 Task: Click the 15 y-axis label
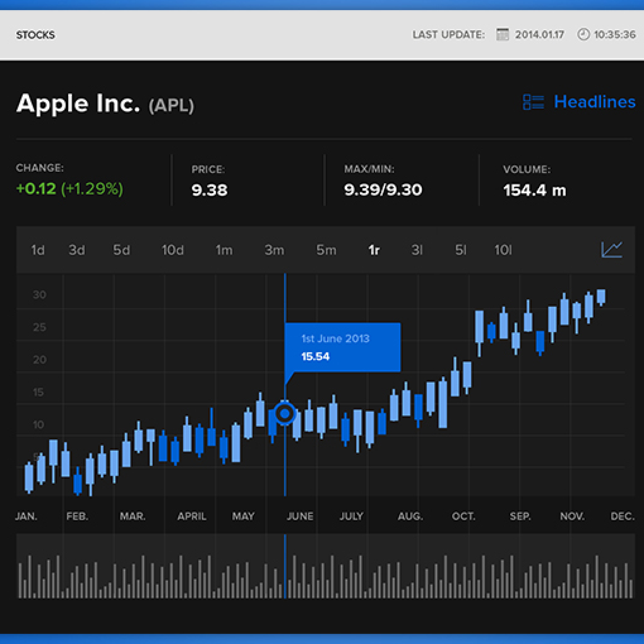click(x=38, y=392)
